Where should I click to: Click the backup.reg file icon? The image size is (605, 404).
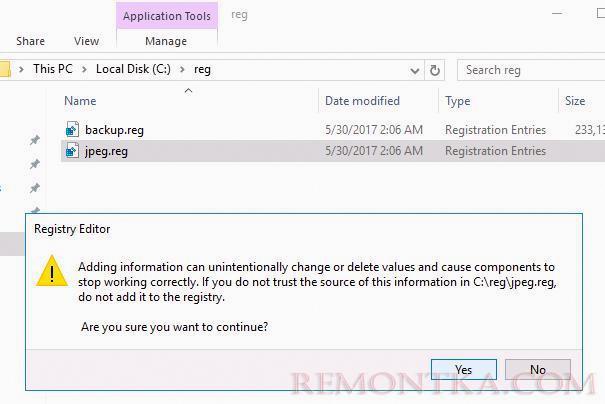point(72,130)
